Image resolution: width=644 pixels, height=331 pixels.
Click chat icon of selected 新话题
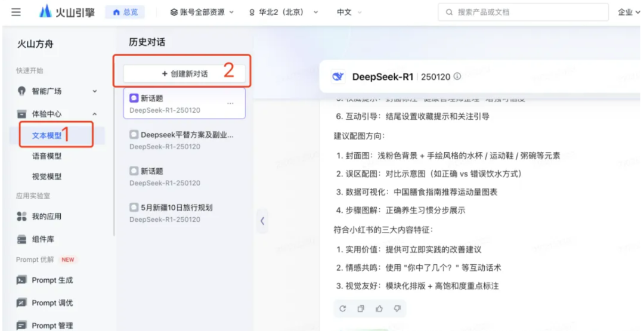(x=134, y=98)
